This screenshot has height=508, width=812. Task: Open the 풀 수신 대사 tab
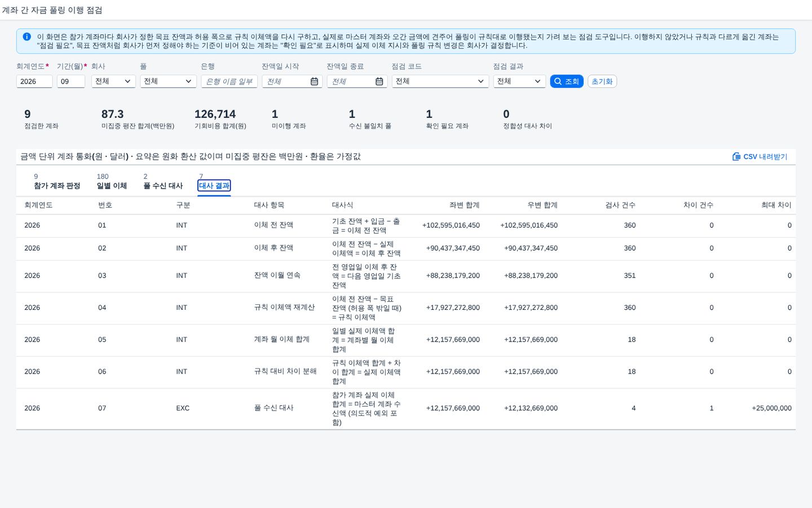tap(163, 186)
